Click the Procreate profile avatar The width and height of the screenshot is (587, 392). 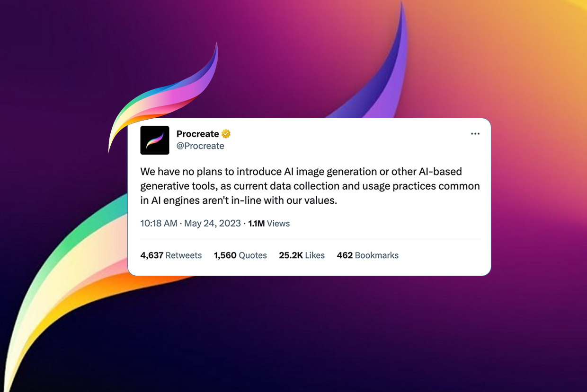(155, 140)
